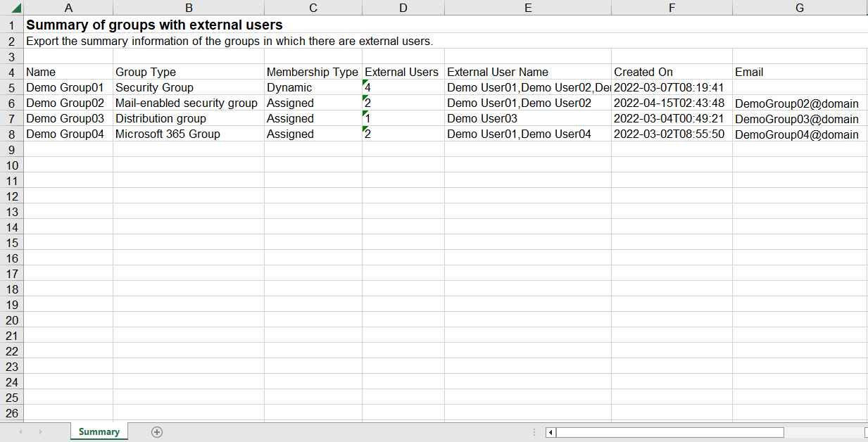Click the next sheet navigation arrow

[41, 431]
